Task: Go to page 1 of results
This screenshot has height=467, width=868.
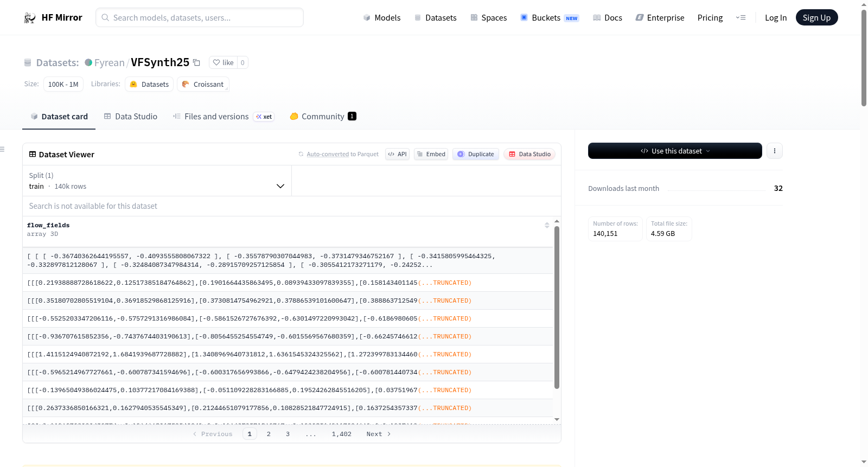Action: 250,434
